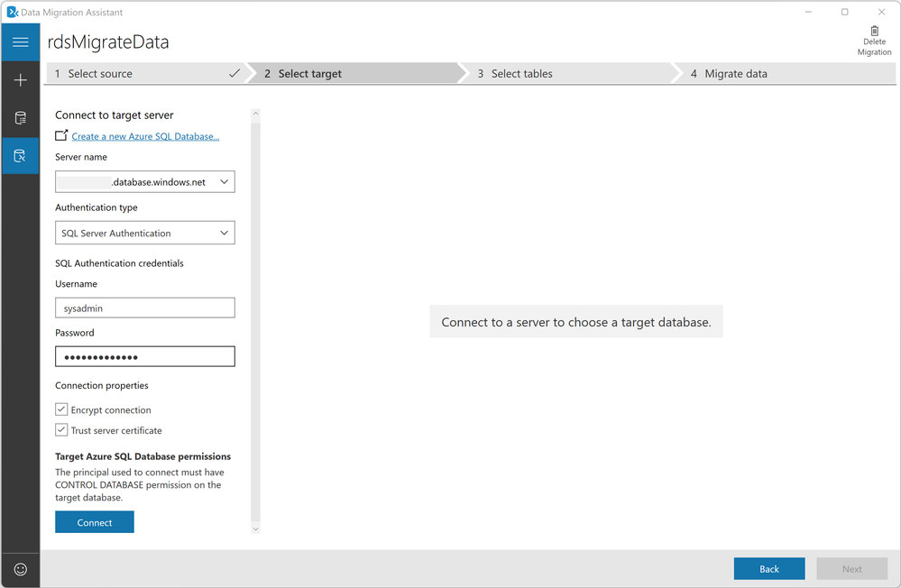Toggle the Trust server certificate checkbox
The image size is (901, 588).
click(61, 430)
